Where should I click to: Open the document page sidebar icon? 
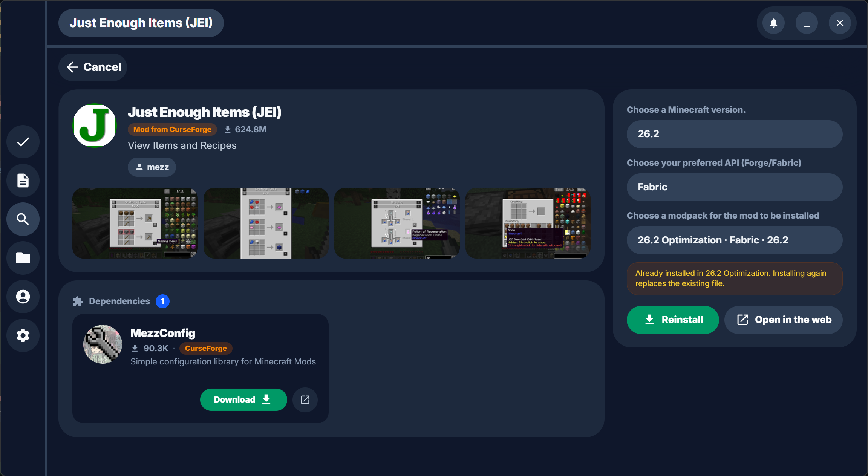tap(23, 181)
